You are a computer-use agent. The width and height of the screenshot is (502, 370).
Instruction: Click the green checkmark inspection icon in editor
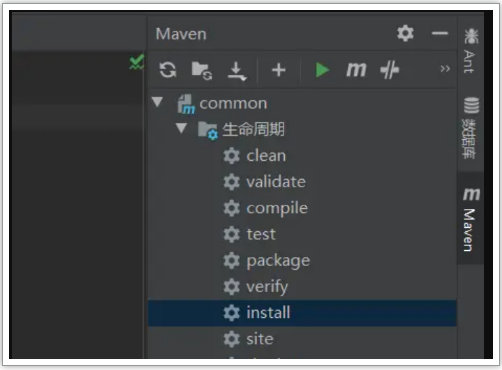[137, 62]
